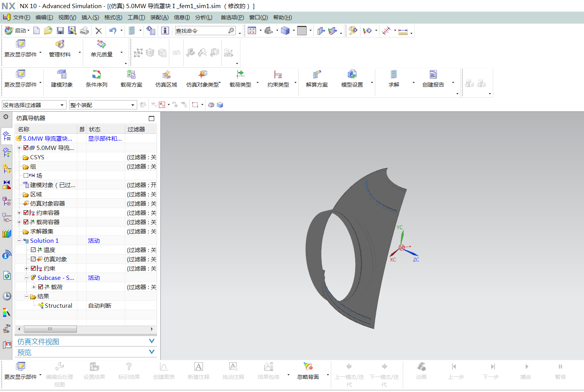Expand the 约束容器 node
The height and width of the screenshot is (392, 584).
click(x=19, y=213)
